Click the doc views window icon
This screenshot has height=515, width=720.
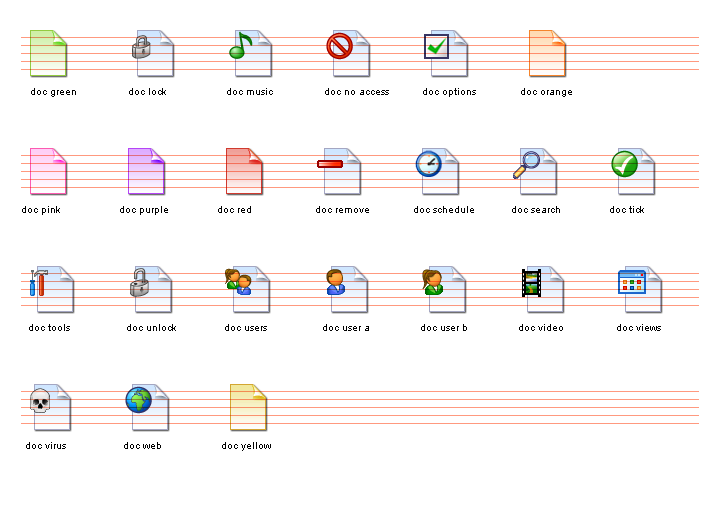[631, 283]
